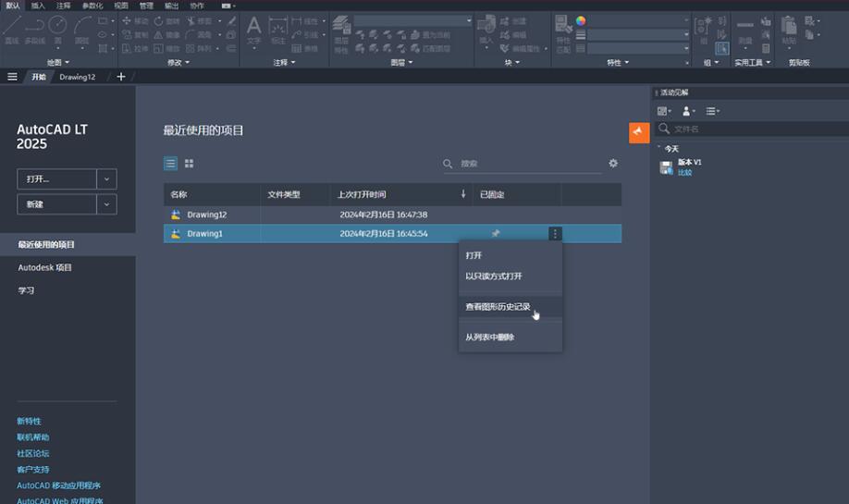The width and height of the screenshot is (849, 504).
Task: Click the New (新建) button in sidebar
Action: [56, 204]
